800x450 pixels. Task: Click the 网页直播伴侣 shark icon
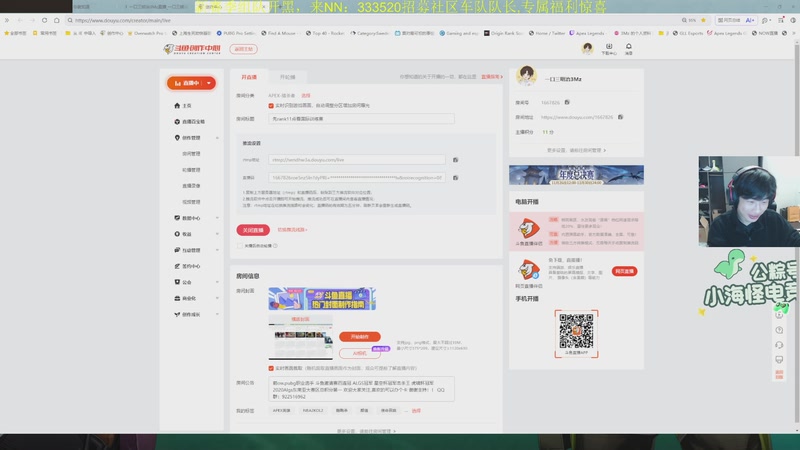click(529, 269)
